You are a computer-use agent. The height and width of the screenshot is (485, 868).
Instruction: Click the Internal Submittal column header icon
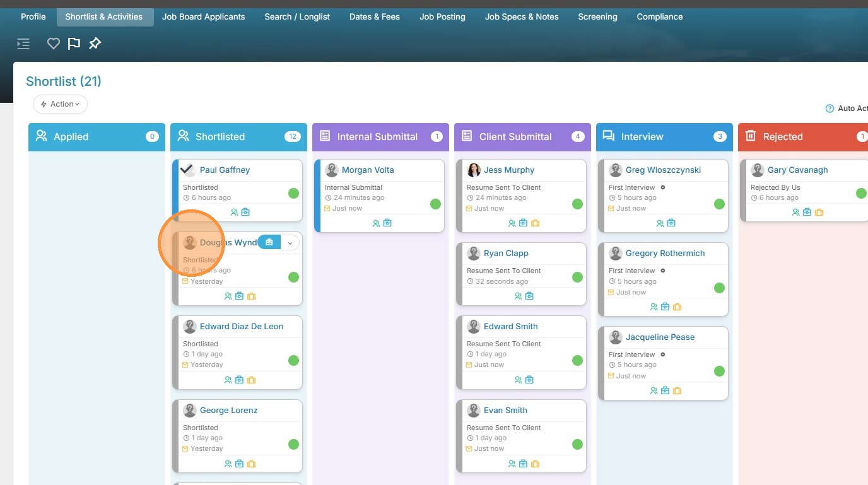pyautogui.click(x=325, y=136)
